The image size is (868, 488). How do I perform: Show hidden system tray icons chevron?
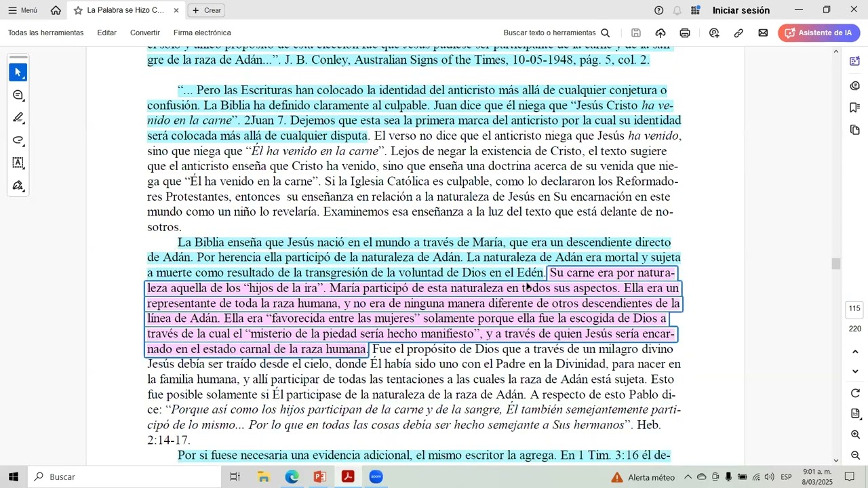point(688,477)
